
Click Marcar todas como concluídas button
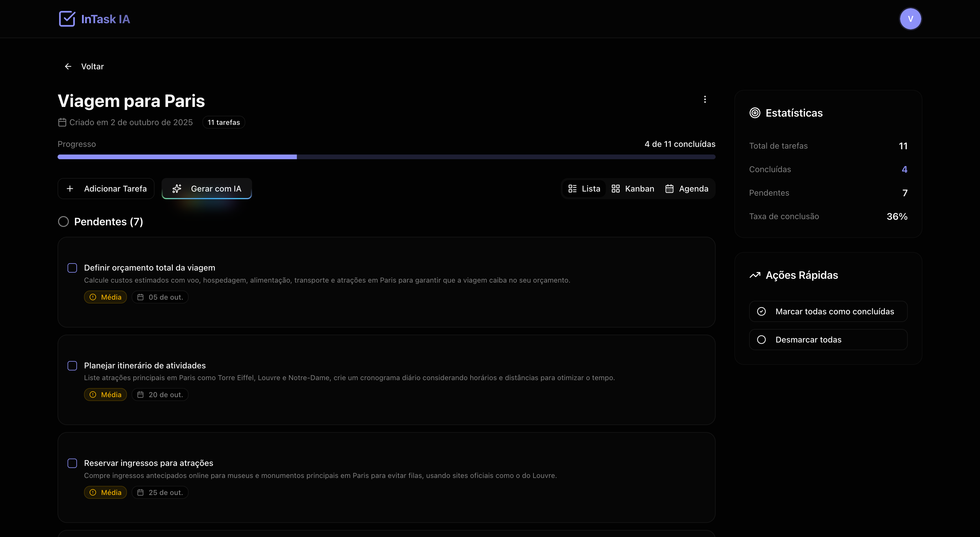(x=828, y=311)
